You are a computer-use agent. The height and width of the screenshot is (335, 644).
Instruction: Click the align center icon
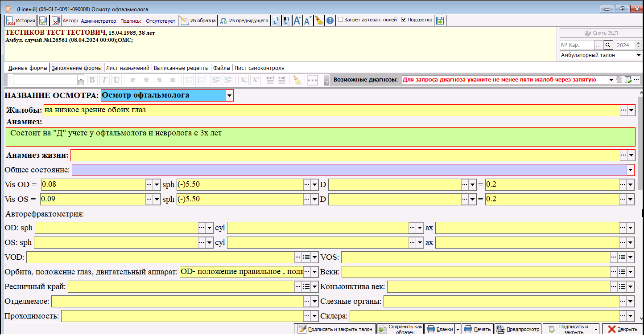146,80
